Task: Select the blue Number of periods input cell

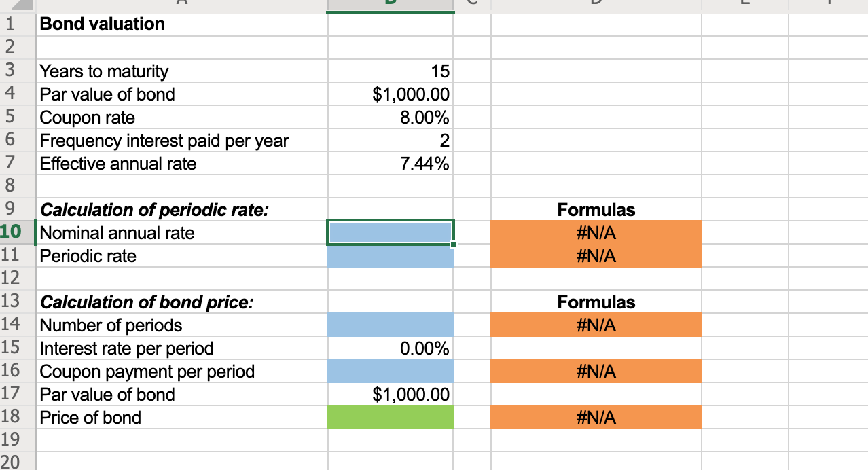Action: (x=389, y=325)
